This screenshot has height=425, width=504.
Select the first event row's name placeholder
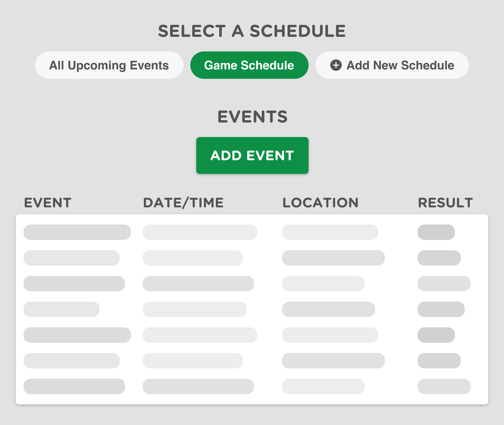[77, 232]
